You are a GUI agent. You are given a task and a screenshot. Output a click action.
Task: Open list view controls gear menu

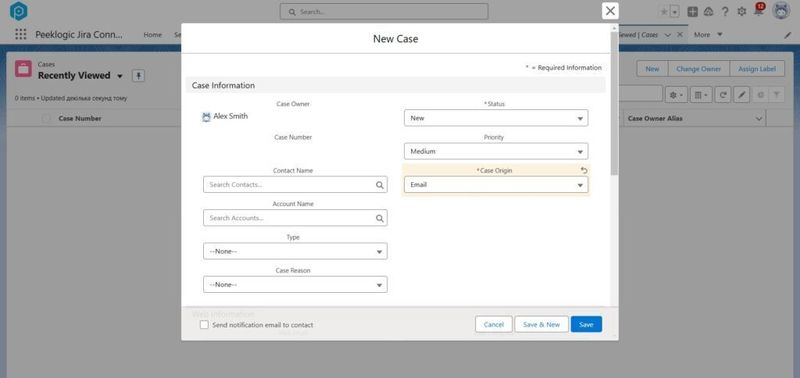[x=676, y=94]
